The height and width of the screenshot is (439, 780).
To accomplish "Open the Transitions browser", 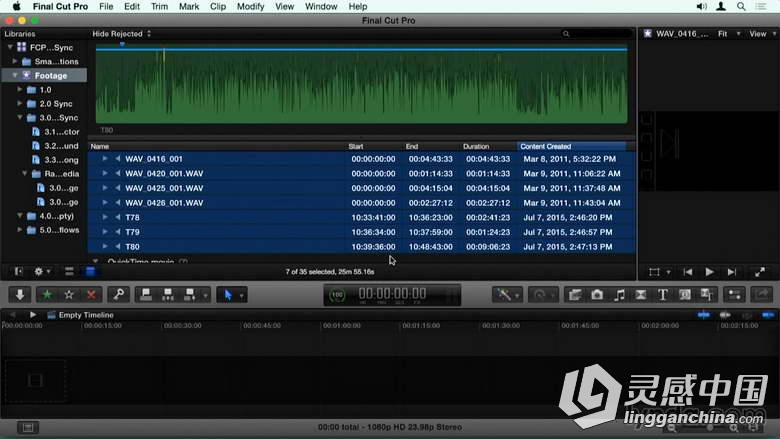I will point(641,295).
